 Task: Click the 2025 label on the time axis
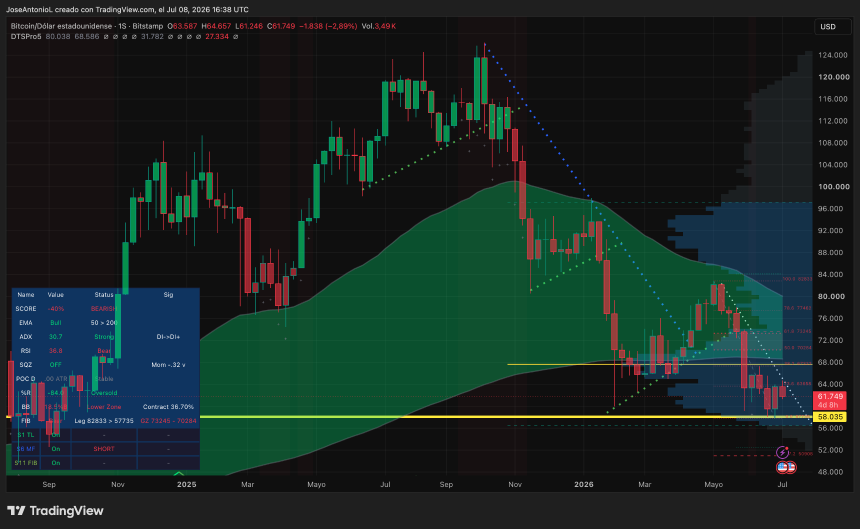click(x=186, y=485)
